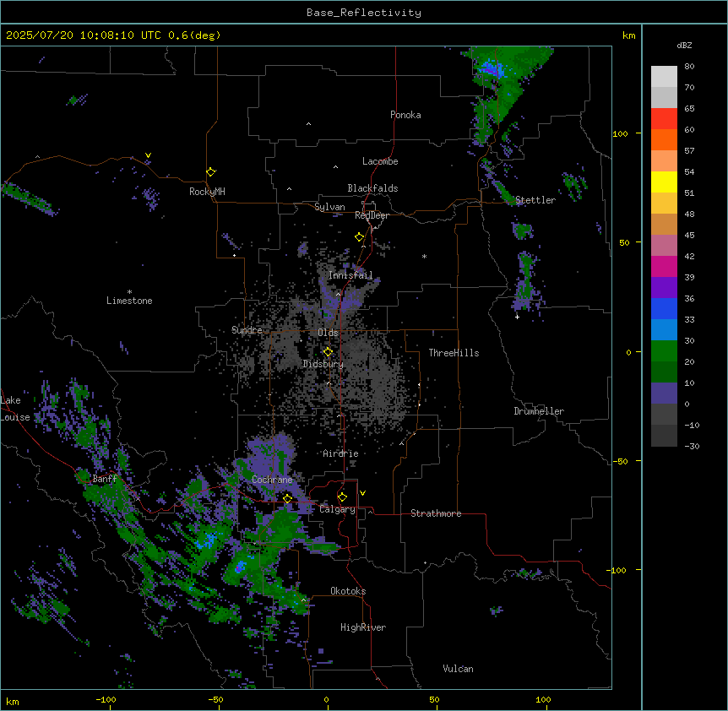Click the Banff town label
Screen dimensions: 728x711
click(105, 479)
